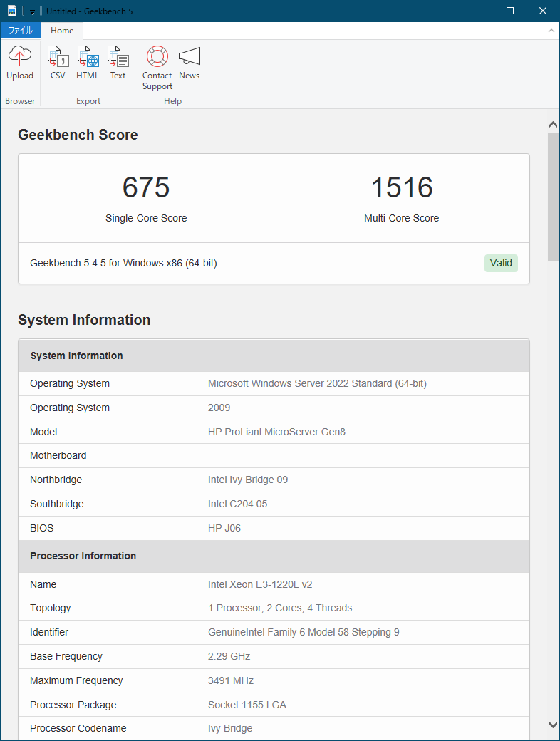Click the Motherboard row label

pyautogui.click(x=58, y=455)
